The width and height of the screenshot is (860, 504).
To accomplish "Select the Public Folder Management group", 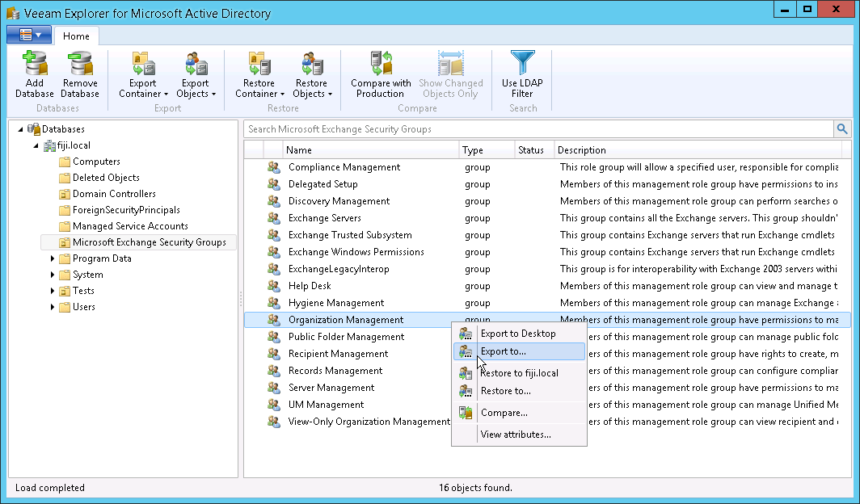I will coord(346,337).
